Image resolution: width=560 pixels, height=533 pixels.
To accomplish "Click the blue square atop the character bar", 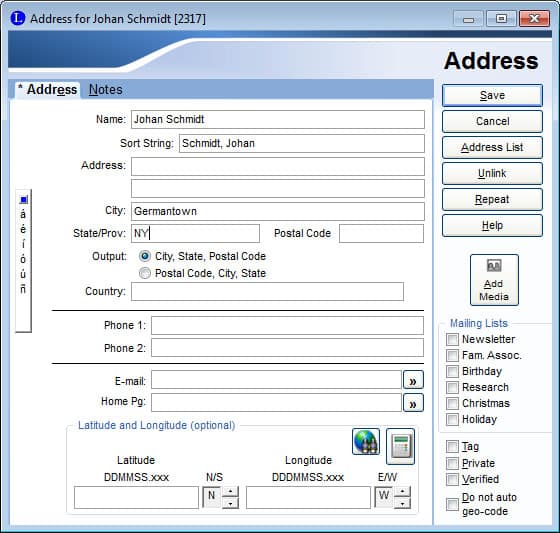I will pyautogui.click(x=24, y=200).
